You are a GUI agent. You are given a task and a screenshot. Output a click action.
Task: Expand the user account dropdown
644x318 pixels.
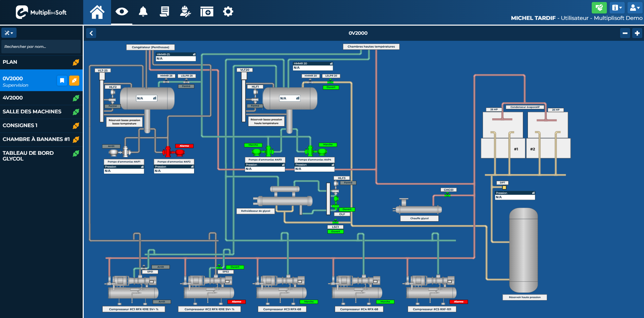point(635,7)
